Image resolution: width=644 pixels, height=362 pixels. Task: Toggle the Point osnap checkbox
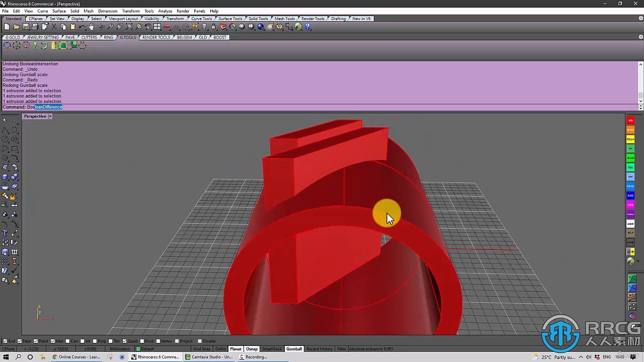36,341
